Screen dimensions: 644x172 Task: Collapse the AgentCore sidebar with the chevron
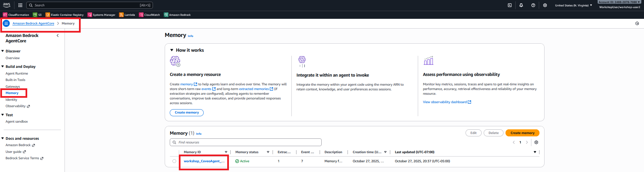point(57,36)
